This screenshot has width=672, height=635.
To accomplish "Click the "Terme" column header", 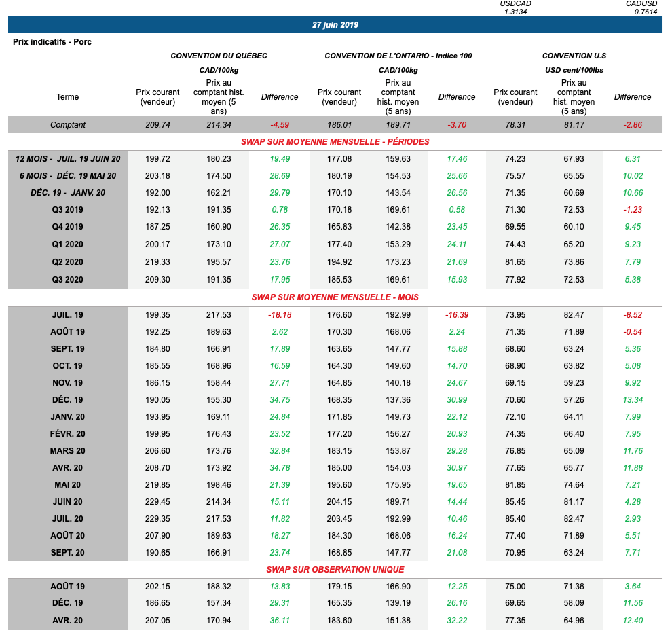I will [68, 97].
